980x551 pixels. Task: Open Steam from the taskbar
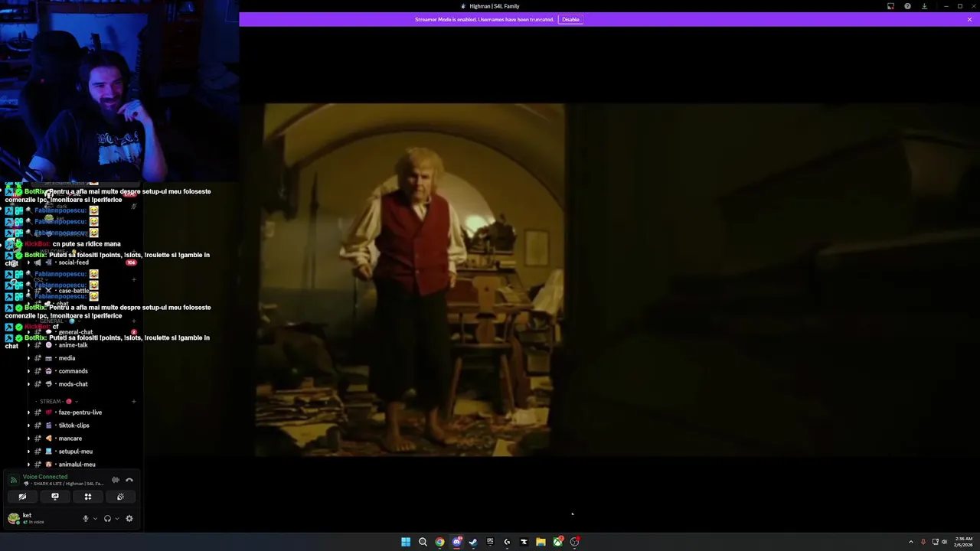point(473,542)
